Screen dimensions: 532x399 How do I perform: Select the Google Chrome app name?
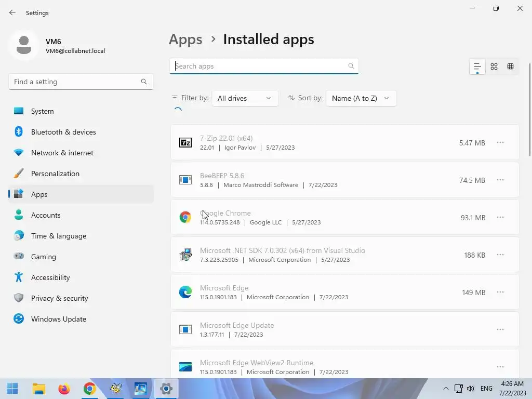[x=225, y=213]
